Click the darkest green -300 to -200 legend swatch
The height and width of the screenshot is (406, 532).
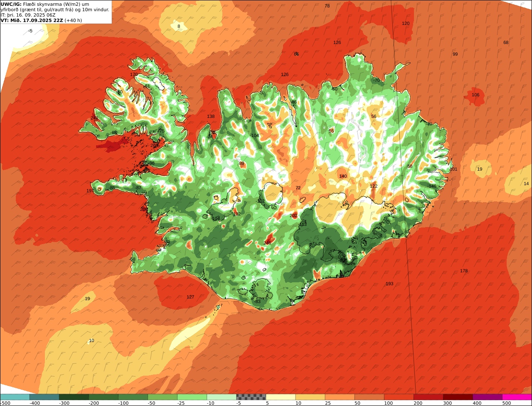pos(74,397)
